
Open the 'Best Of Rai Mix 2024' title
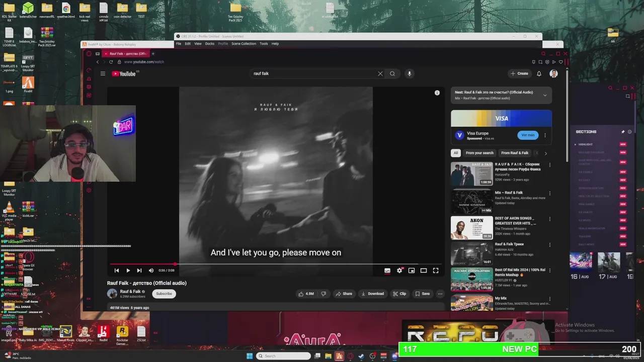[520, 272]
